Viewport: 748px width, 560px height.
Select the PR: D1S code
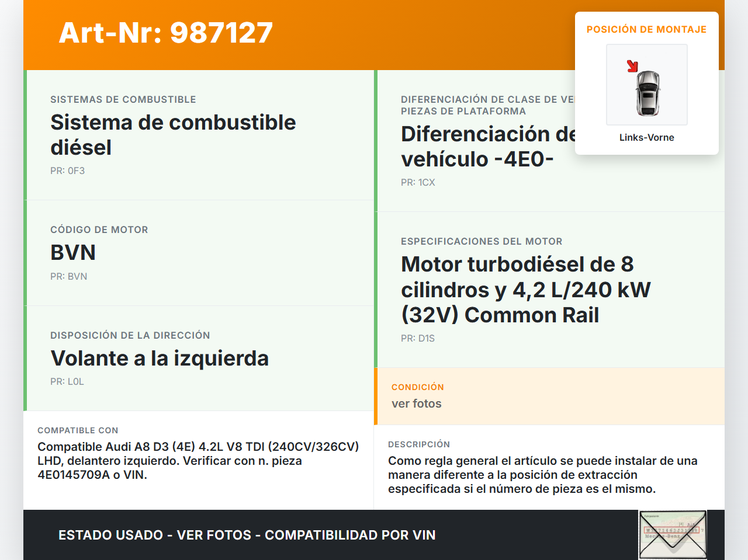click(x=418, y=338)
